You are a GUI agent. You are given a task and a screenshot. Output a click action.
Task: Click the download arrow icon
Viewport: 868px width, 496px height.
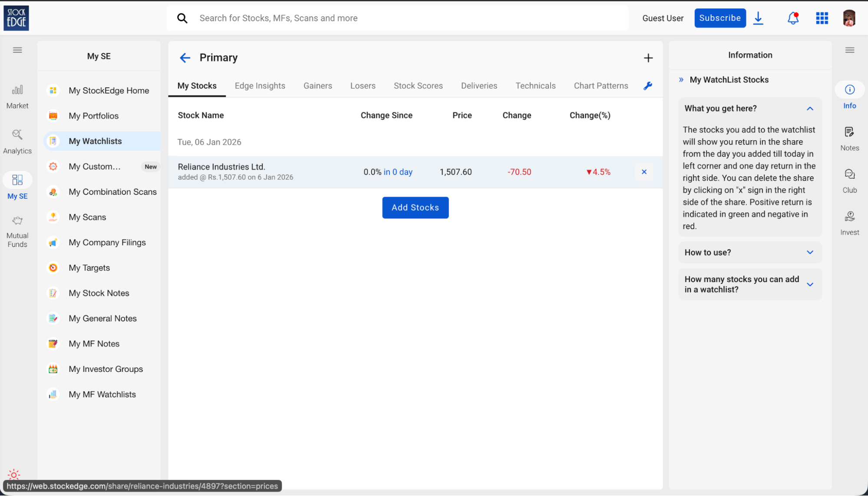758,18
